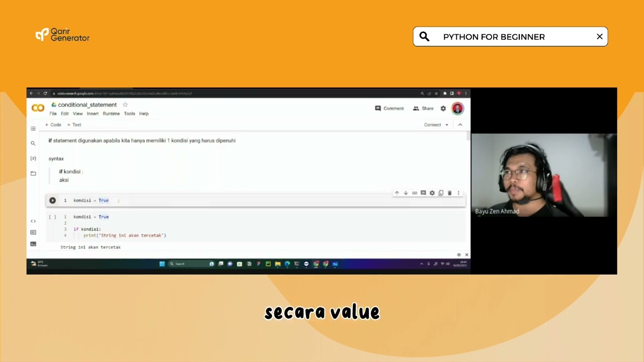
Task: Open the Windows Start button
Action: (162, 263)
